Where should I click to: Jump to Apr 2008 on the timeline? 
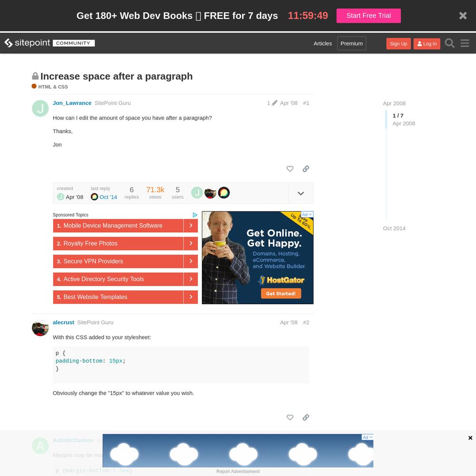(x=394, y=103)
